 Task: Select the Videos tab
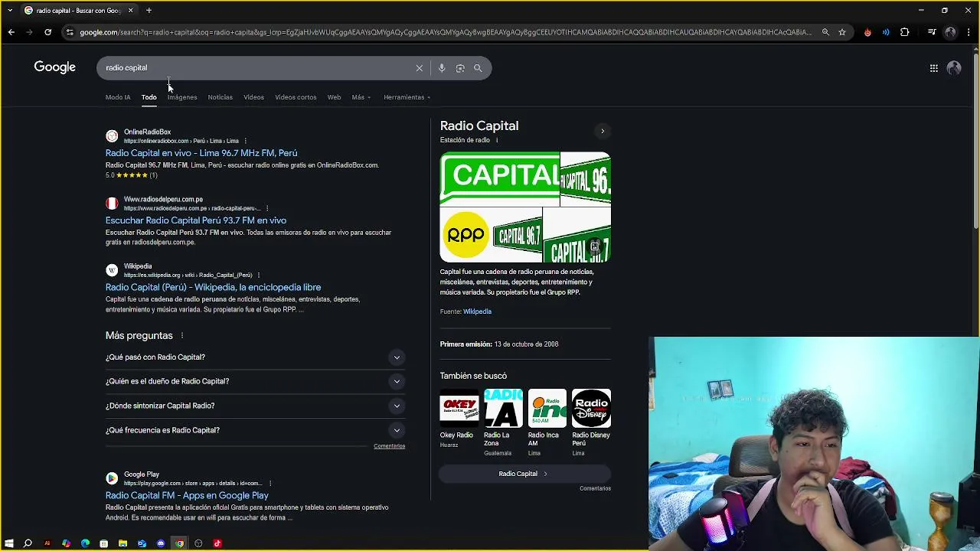(253, 97)
